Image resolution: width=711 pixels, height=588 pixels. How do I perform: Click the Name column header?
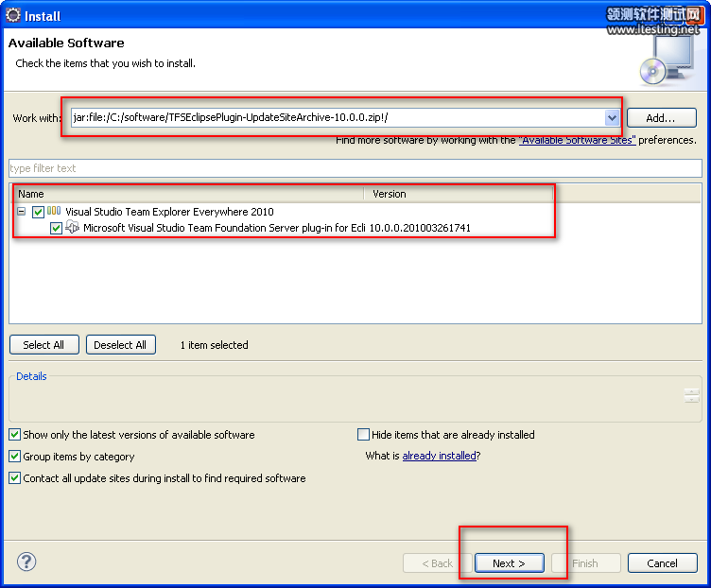(x=189, y=194)
